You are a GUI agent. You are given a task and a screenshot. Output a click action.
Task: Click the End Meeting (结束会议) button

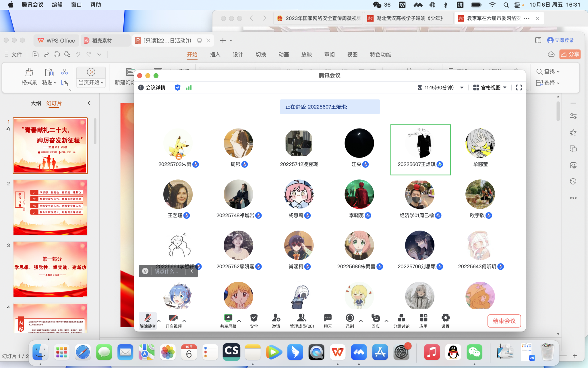(x=504, y=321)
